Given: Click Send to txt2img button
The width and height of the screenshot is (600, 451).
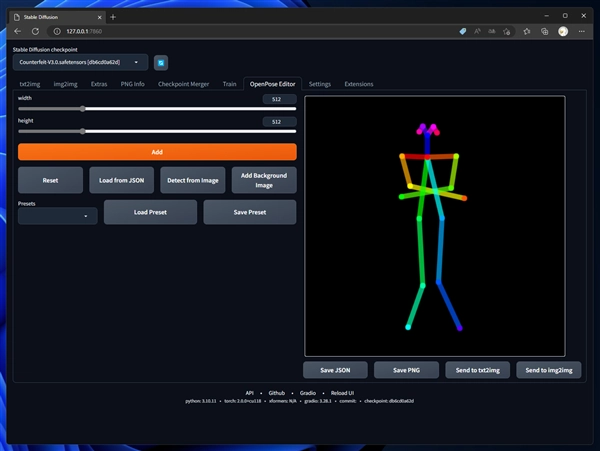Looking at the screenshot, I should point(478,370).
